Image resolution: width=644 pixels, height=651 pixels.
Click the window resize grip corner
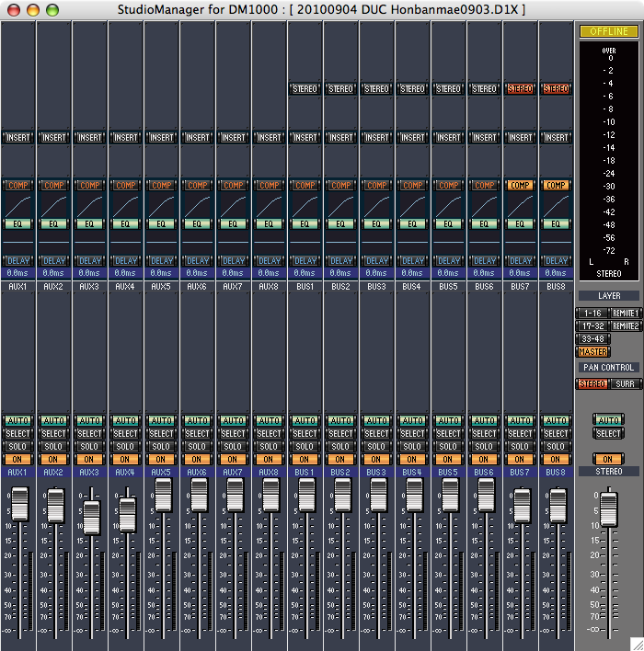[x=637, y=644]
